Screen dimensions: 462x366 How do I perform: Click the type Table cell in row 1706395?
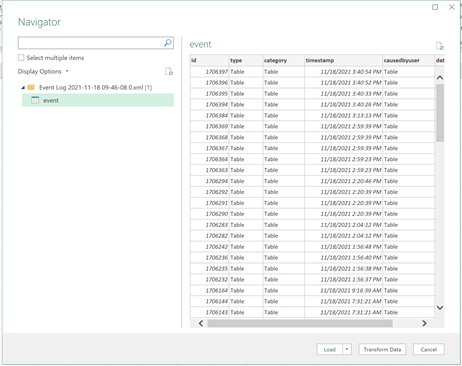point(246,94)
